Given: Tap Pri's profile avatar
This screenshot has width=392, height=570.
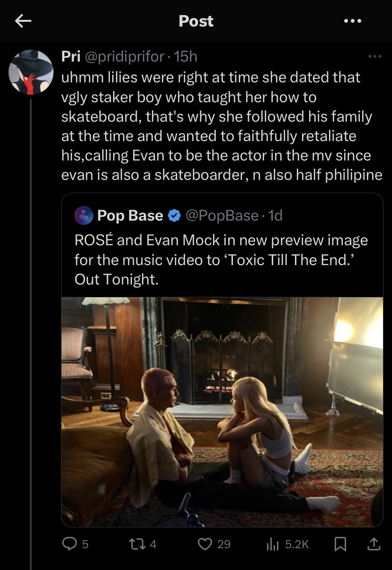Looking at the screenshot, I should pos(31,72).
